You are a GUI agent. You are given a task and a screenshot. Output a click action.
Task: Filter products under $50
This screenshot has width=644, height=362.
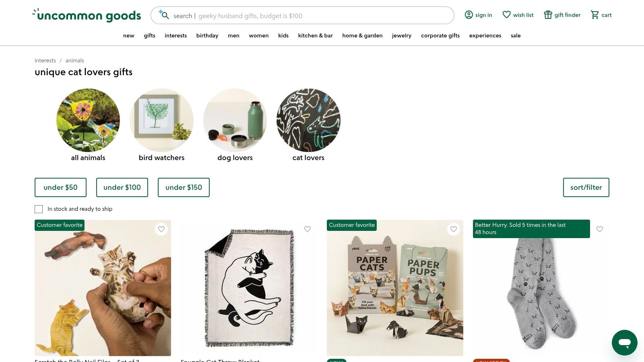[x=60, y=187]
